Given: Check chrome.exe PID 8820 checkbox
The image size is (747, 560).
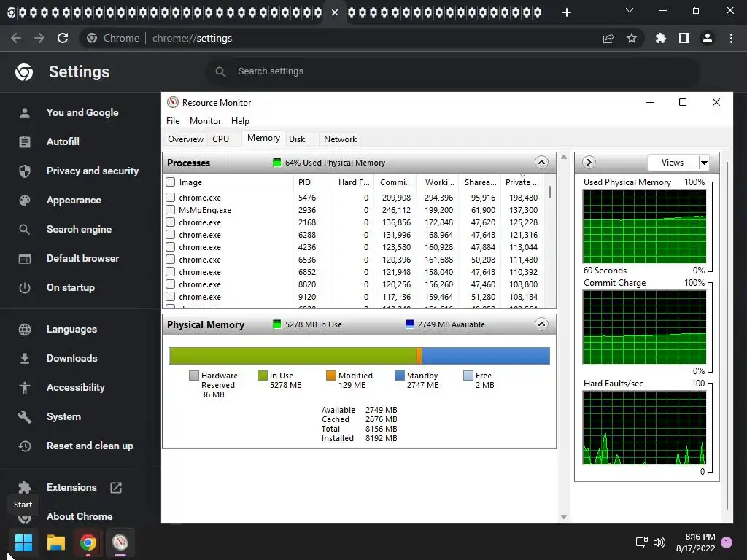Looking at the screenshot, I should pyautogui.click(x=170, y=284).
